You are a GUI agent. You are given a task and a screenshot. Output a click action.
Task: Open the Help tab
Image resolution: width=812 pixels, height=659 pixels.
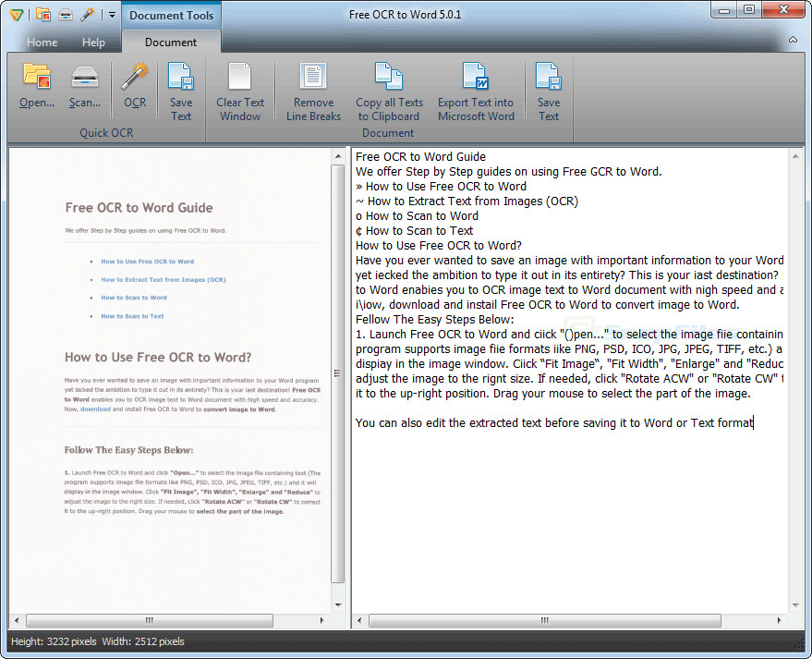pos(93,43)
